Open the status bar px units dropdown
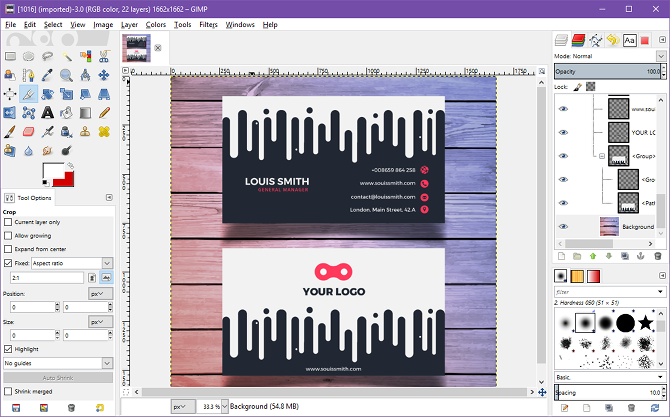670x417 pixels. pyautogui.click(x=183, y=406)
